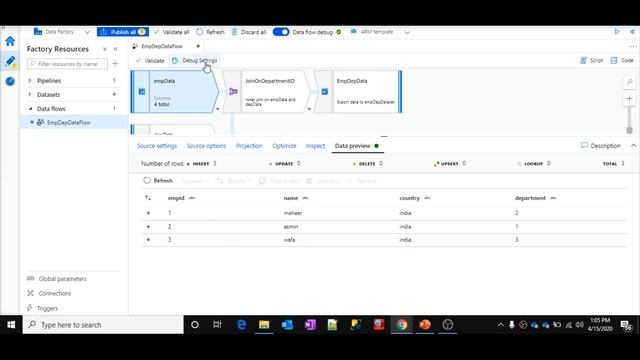The width and height of the screenshot is (640, 360).
Task: Open the name column type icon
Action: click(305, 198)
